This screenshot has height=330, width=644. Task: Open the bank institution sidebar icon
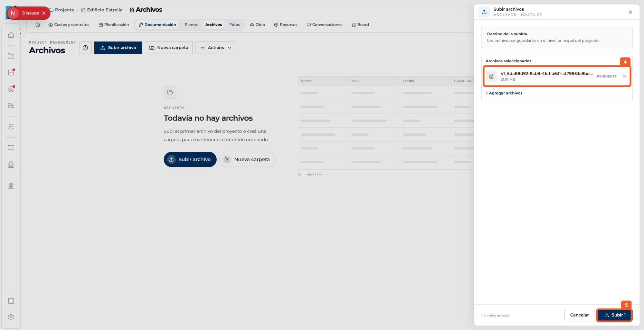tap(11, 186)
